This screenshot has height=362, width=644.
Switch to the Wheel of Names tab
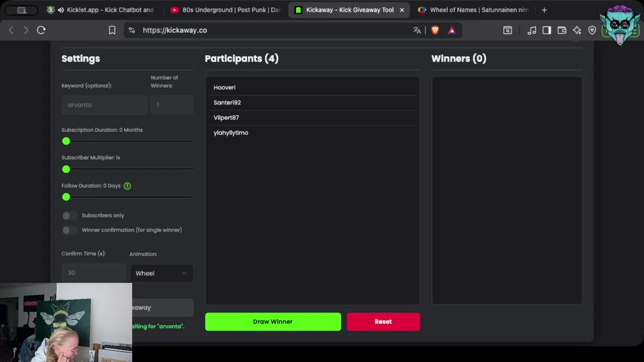point(473,10)
